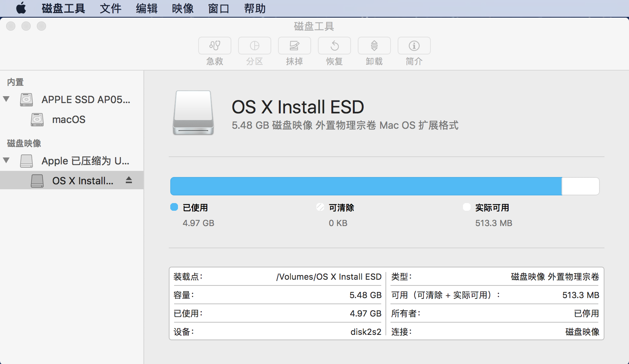
Task: Select OS X Install volume in sidebar
Action: click(x=82, y=181)
